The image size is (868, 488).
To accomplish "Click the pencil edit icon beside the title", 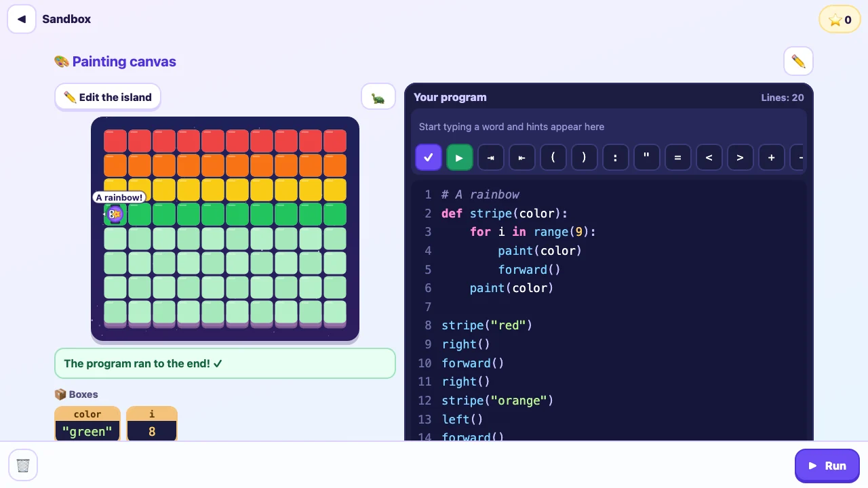I will [798, 61].
